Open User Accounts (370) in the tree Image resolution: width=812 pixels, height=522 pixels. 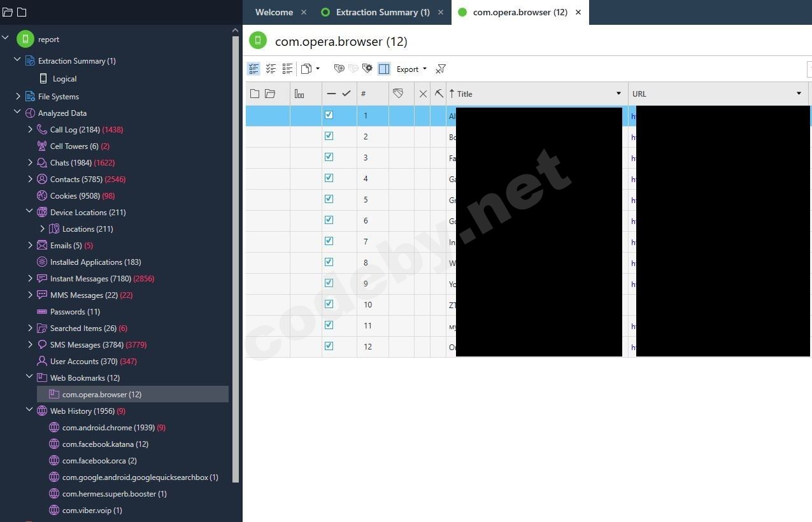point(84,362)
